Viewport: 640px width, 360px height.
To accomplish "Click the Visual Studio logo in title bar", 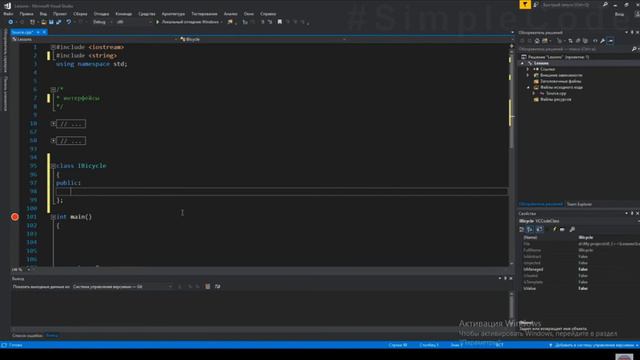I will [x=7, y=6].
